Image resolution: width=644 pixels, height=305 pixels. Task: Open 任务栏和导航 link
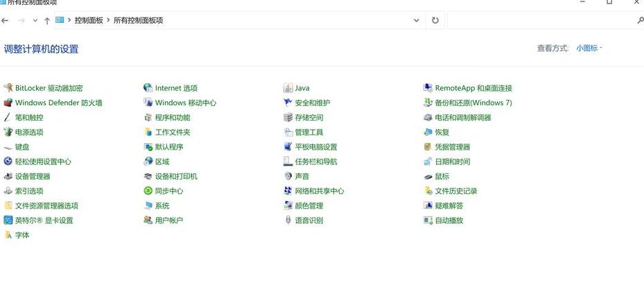click(316, 162)
